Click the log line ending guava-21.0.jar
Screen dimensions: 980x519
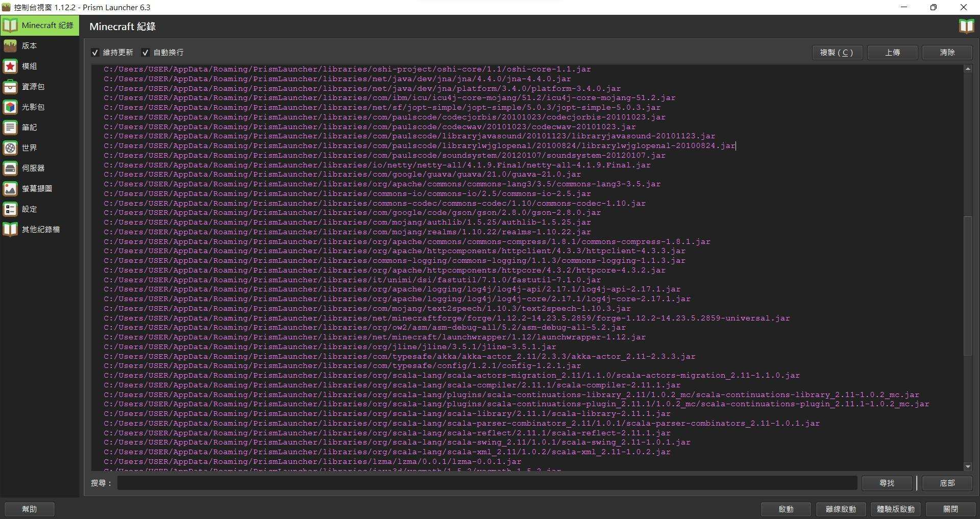(x=342, y=175)
